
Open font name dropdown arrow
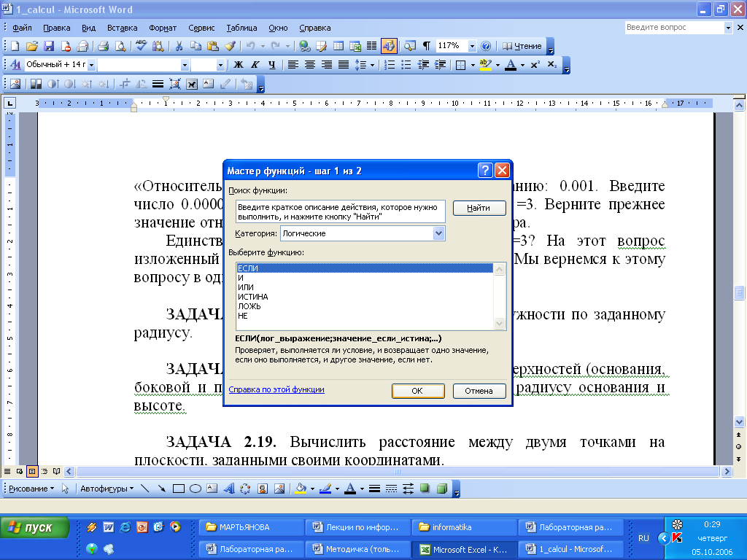[x=185, y=65]
